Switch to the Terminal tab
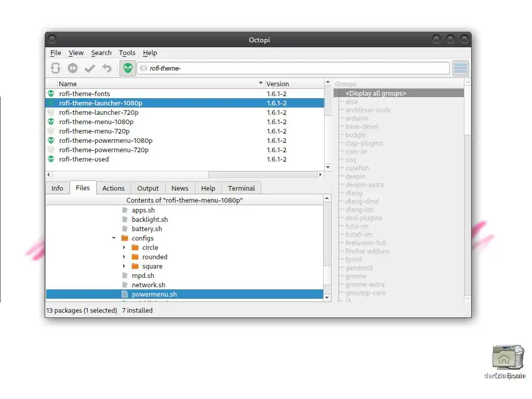Image resolution: width=532 pixels, height=399 pixels. coord(241,188)
